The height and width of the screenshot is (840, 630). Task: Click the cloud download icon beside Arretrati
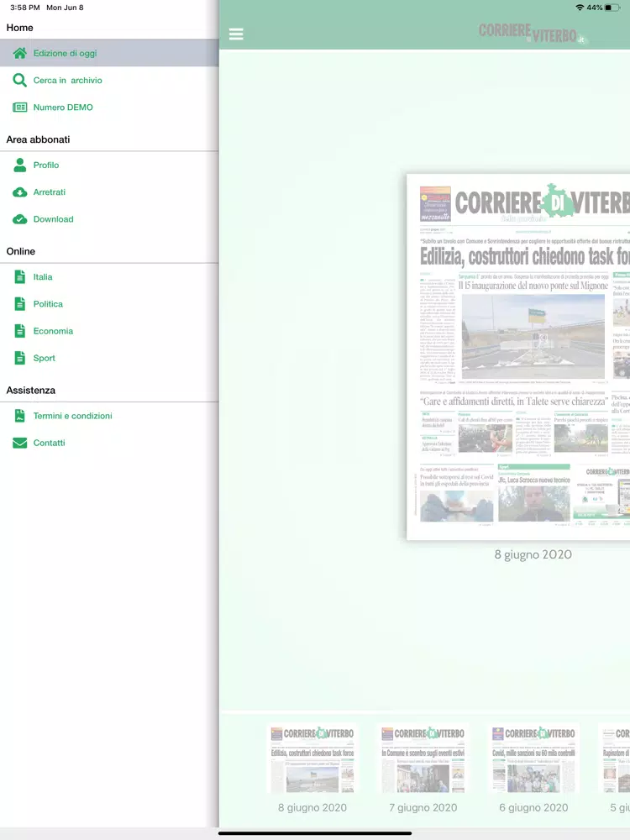pos(20,192)
